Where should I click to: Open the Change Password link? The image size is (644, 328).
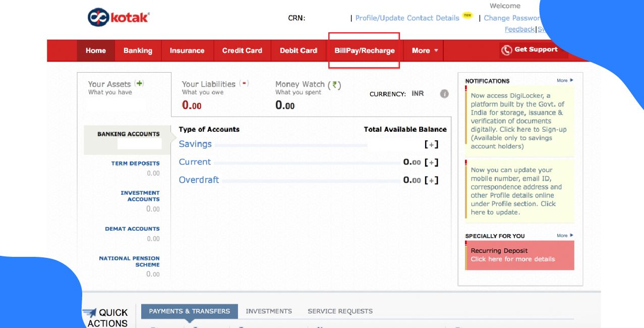point(509,17)
